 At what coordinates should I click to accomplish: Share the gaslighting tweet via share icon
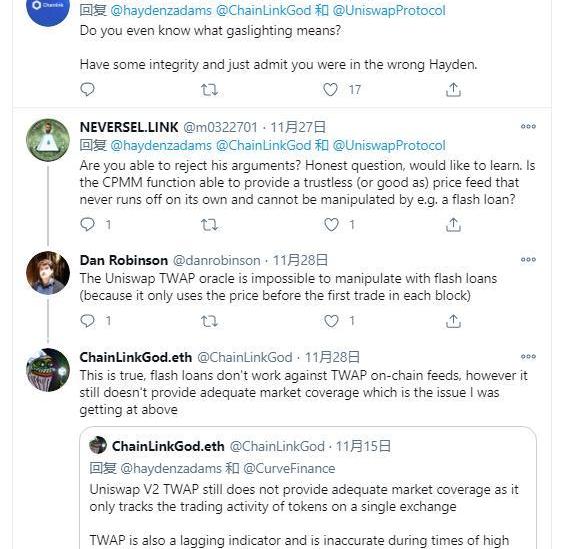point(453,90)
